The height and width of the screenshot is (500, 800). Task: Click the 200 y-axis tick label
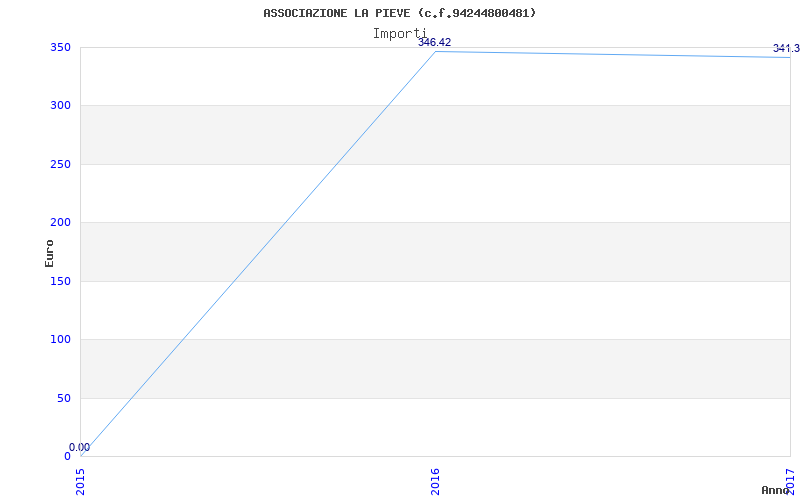point(60,222)
